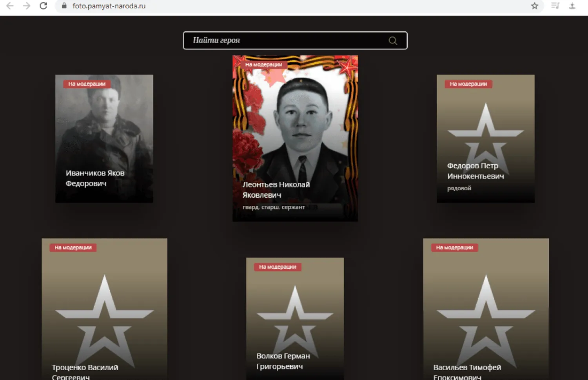Click the name 'Федоров Петр Иннокентьевич'
Image resolution: width=588 pixels, height=380 pixels.
[475, 171]
